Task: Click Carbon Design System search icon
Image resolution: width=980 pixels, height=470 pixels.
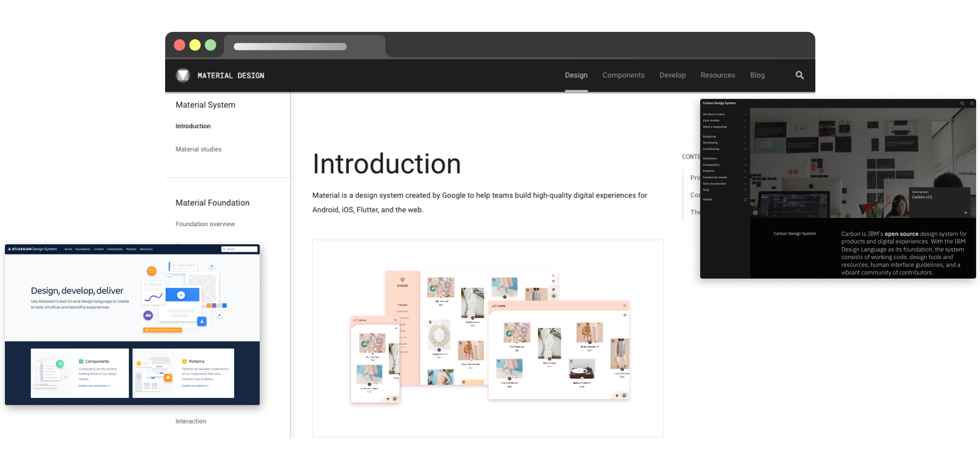Action: pos(962,103)
